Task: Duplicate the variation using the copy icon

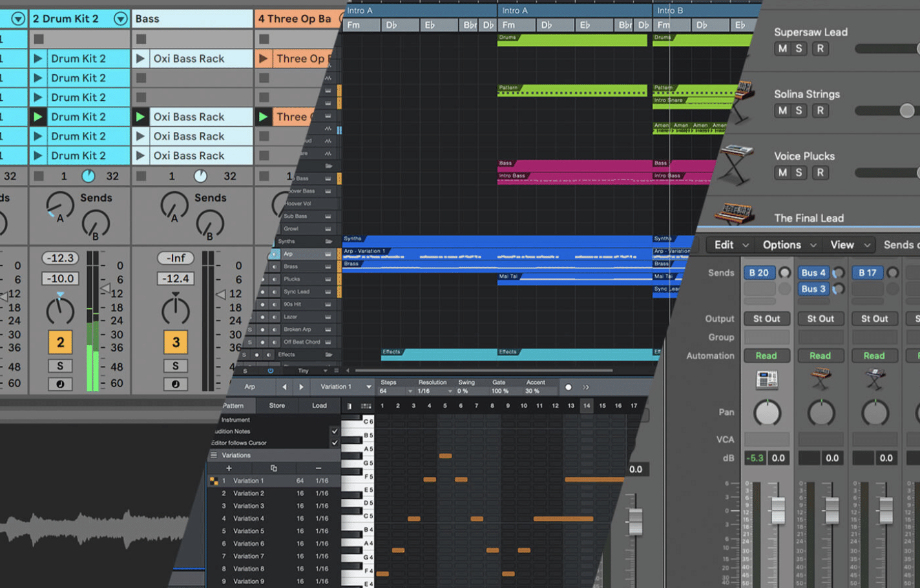Action: [273, 468]
